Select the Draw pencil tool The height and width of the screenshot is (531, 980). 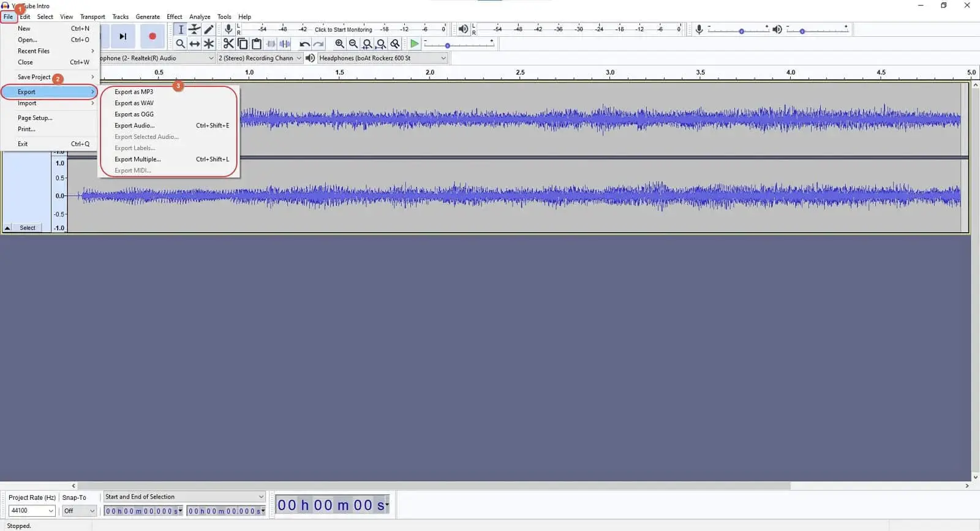click(209, 29)
